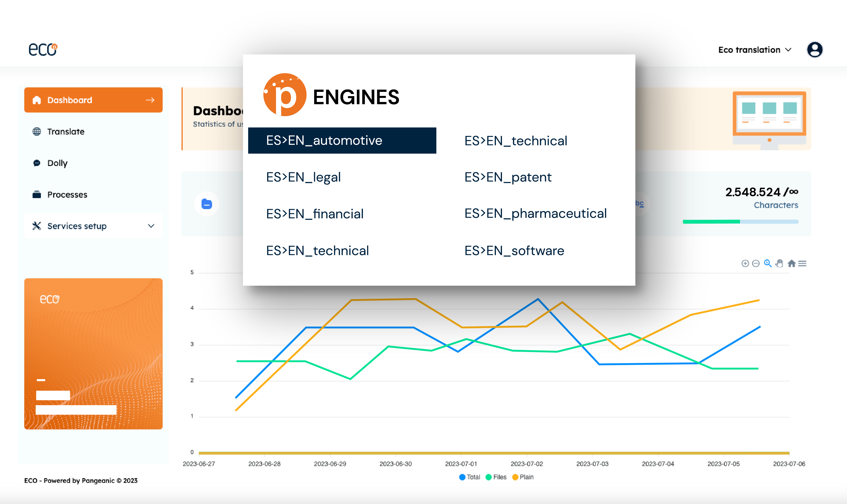The image size is (847, 504).
Task: Open the Dashboard navigation icon
Action: pos(38,100)
